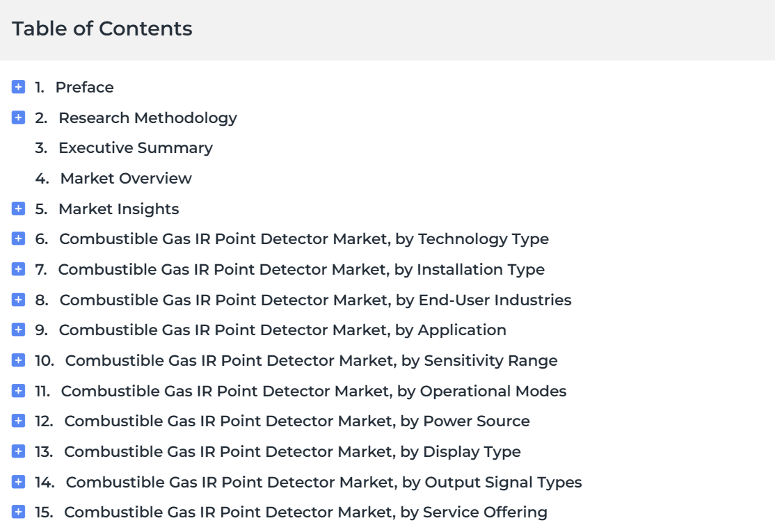
Task: Select Market Insights title text
Action: (119, 209)
